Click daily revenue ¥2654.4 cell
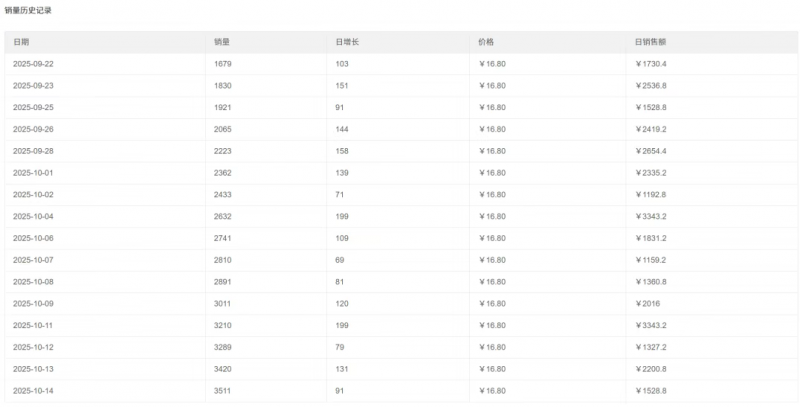800x407 pixels. click(653, 150)
